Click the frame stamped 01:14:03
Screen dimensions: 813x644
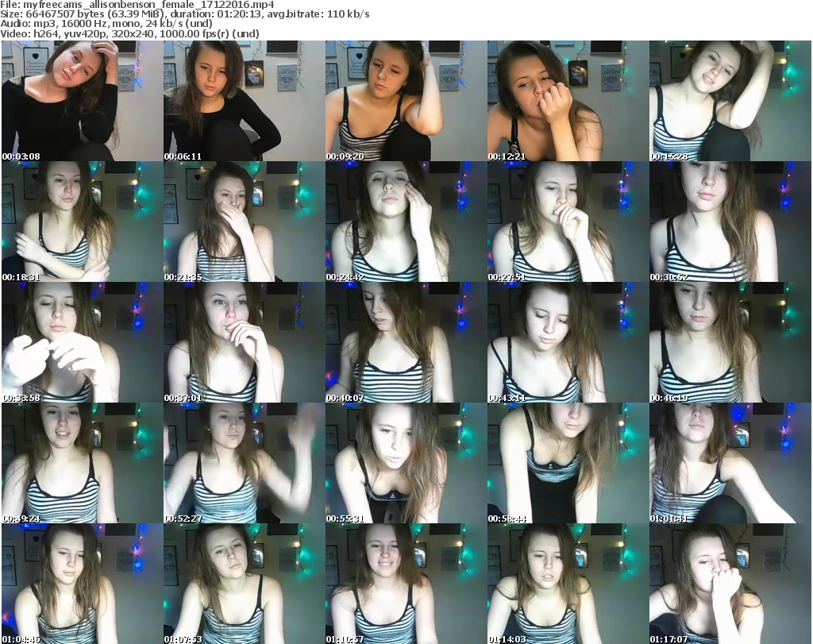tap(568, 584)
